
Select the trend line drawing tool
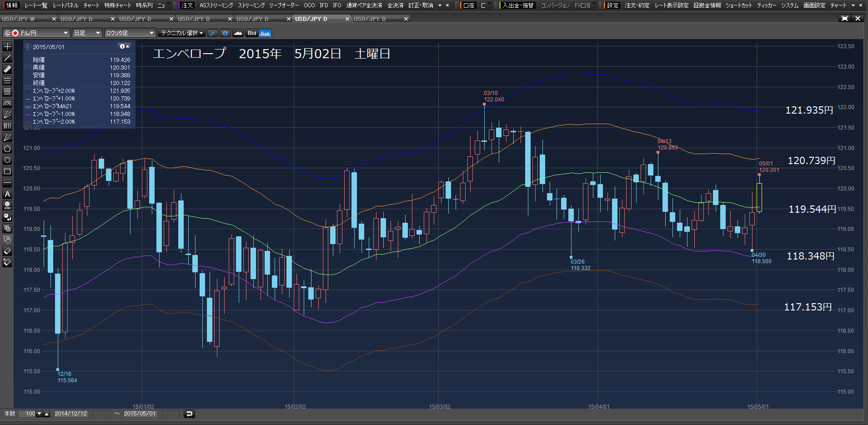pyautogui.click(x=7, y=58)
